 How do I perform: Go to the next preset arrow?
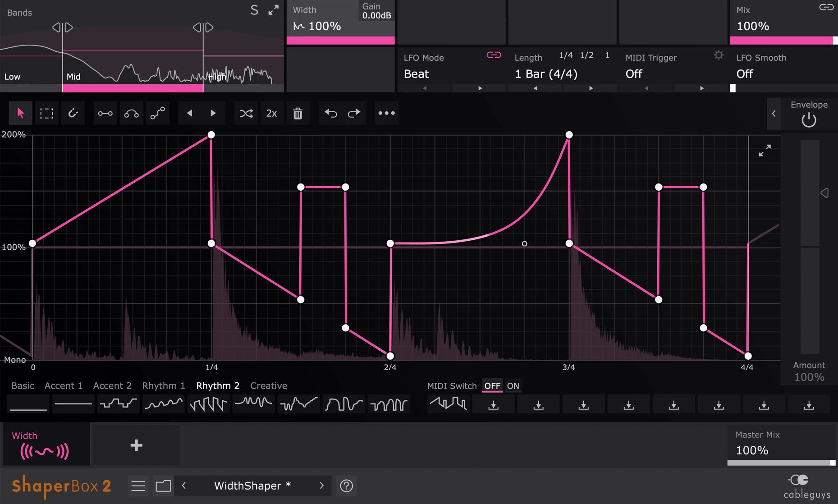click(x=321, y=486)
